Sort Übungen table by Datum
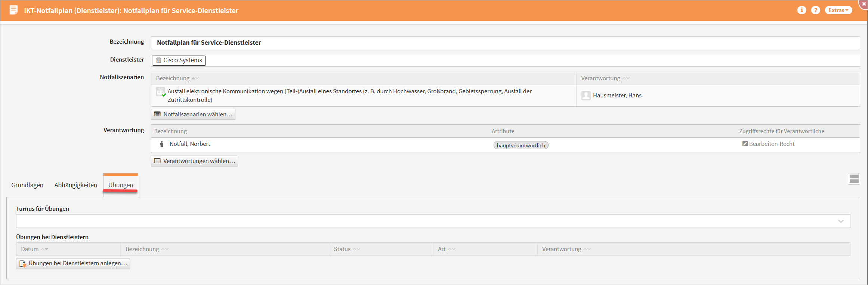Image resolution: width=868 pixels, height=285 pixels. pyautogui.click(x=34, y=249)
